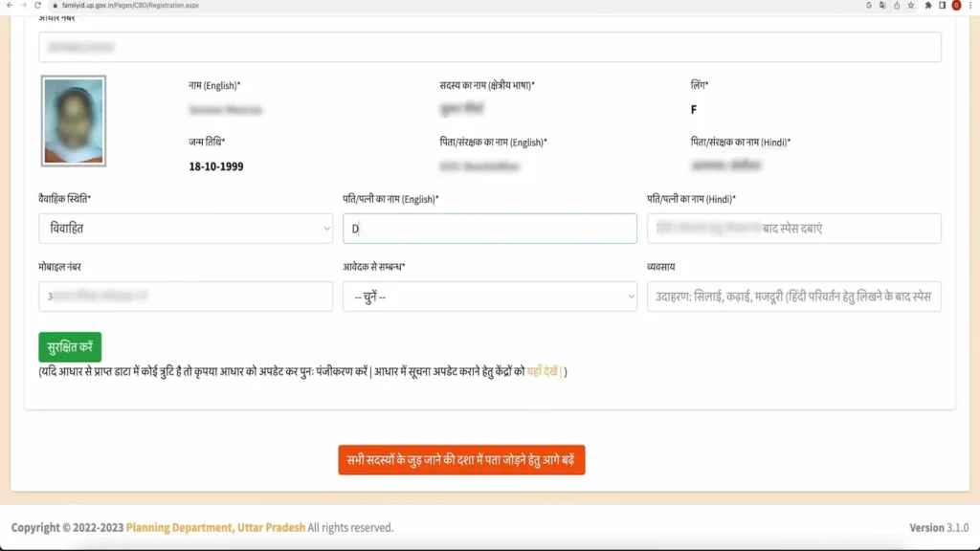
Task: Bookmark the page using the star icon
Action: tap(910, 5)
